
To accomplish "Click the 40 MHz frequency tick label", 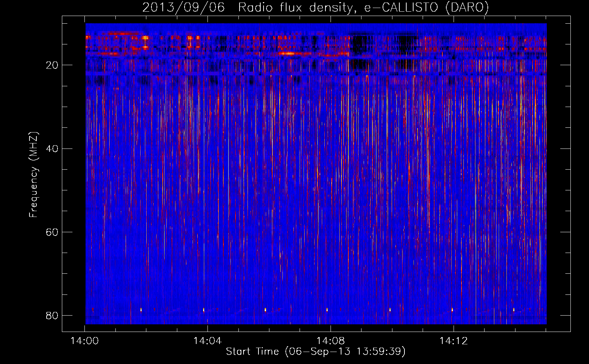I will (x=52, y=149).
